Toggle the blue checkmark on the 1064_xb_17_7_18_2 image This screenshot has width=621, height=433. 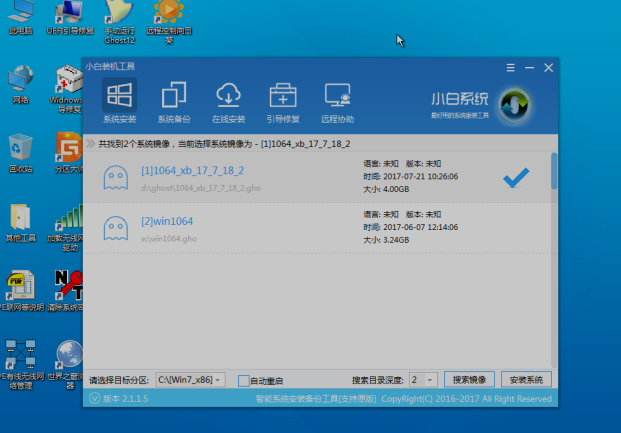pyautogui.click(x=515, y=178)
